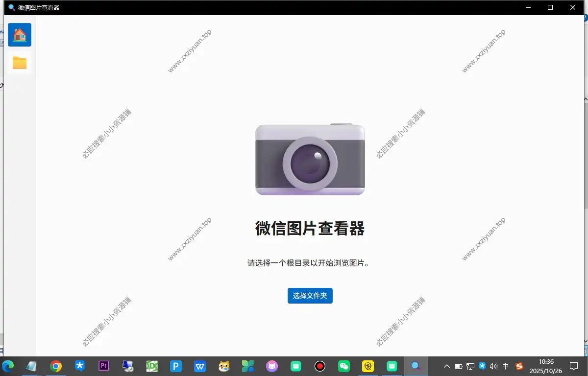The height and width of the screenshot is (376, 588).
Task: Open the blue P app in taskbar
Action: (x=176, y=366)
